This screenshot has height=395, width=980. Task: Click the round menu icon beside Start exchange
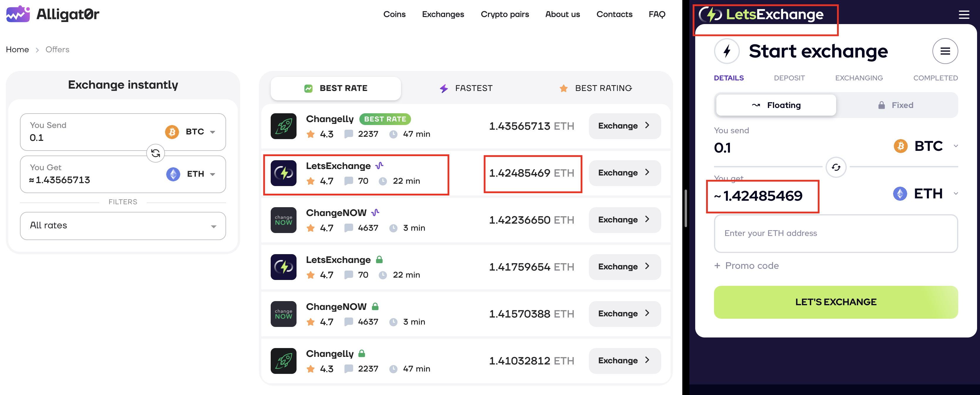point(945,51)
